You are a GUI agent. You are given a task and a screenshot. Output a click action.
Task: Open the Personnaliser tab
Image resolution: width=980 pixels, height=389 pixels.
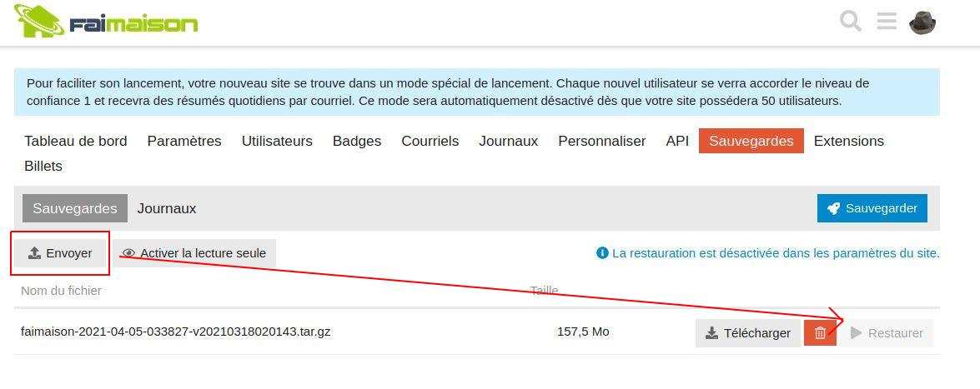pos(601,142)
